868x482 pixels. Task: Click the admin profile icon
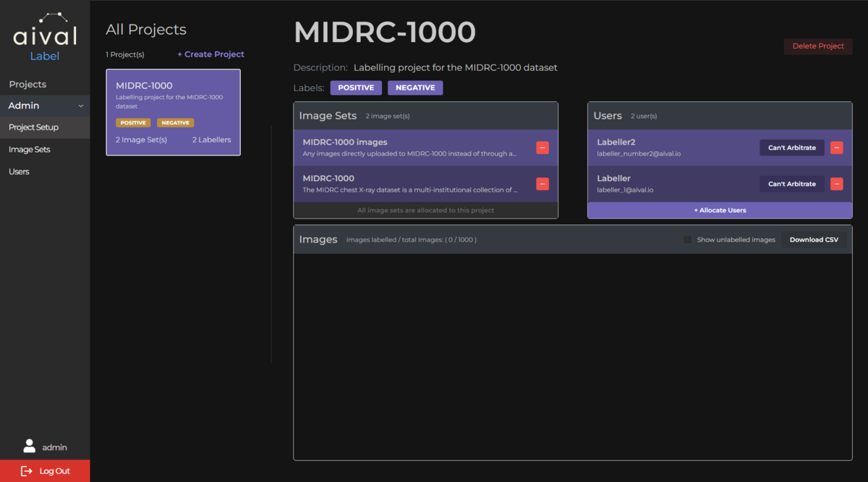click(x=30, y=446)
